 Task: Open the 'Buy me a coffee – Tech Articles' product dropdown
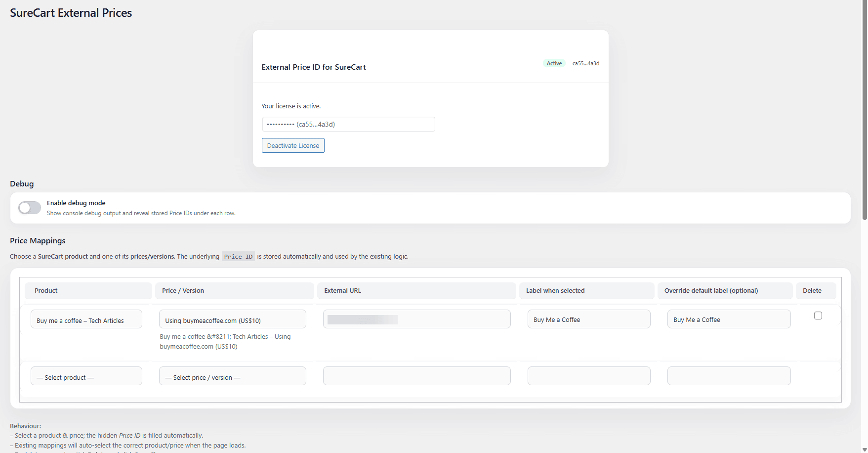[86, 319]
